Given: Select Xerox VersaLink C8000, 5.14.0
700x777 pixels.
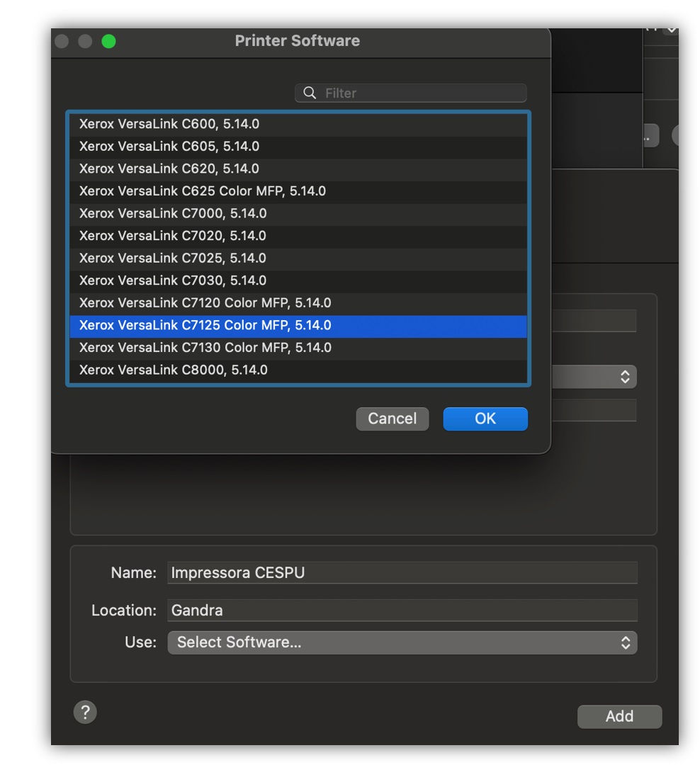Looking at the screenshot, I should click(298, 370).
